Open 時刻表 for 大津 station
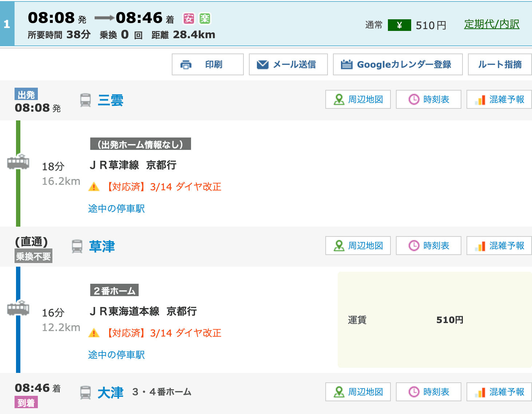532x414 pixels. pyautogui.click(x=429, y=392)
